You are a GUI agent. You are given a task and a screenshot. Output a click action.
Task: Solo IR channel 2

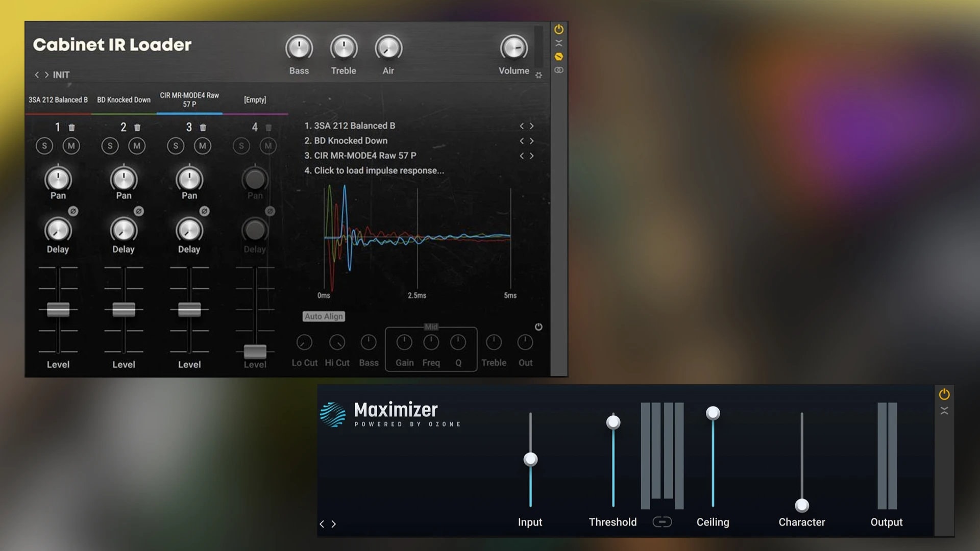(110, 146)
